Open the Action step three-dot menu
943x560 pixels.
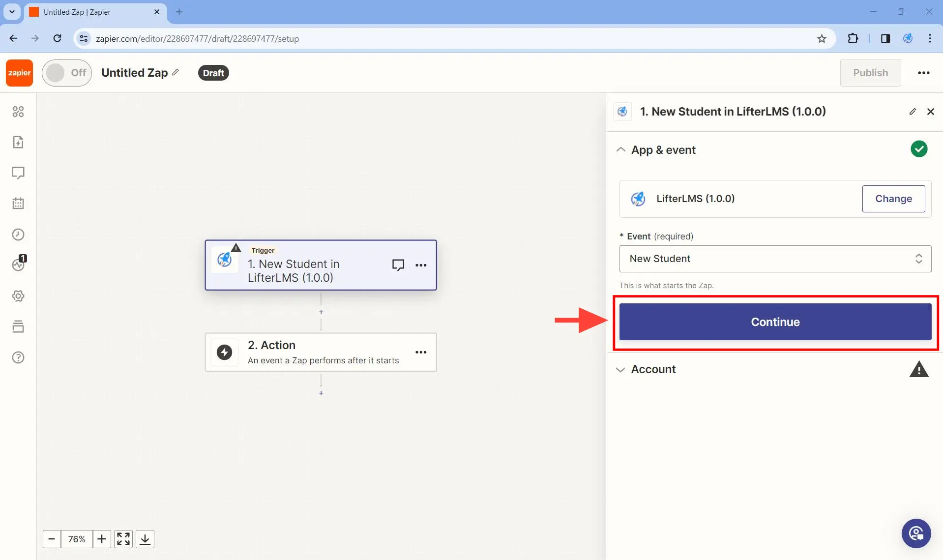pos(421,352)
